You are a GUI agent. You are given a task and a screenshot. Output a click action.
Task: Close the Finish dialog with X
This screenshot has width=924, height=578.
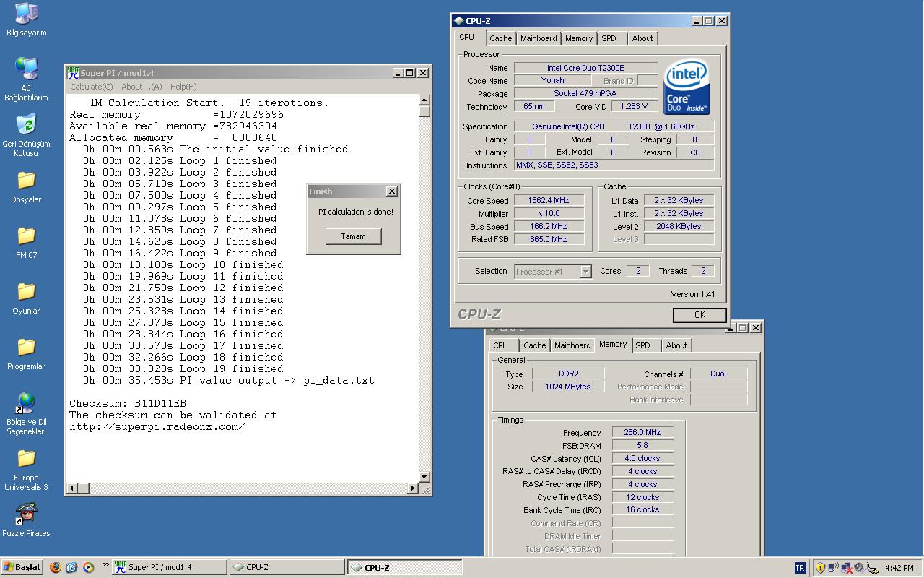point(391,191)
